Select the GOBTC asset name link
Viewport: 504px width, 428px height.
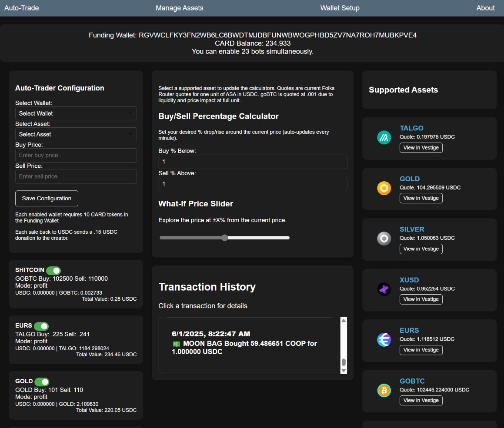[412, 381]
